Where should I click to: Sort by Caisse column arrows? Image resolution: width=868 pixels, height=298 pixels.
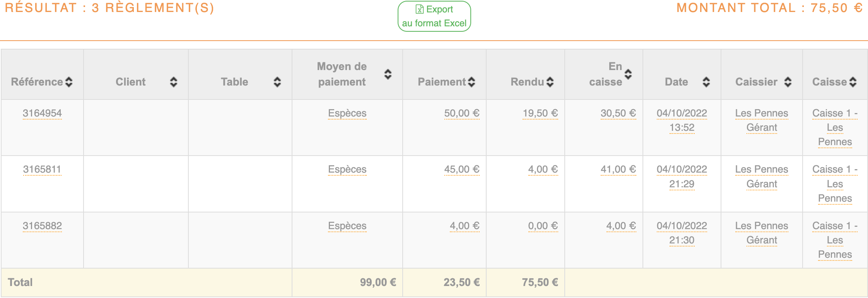pyautogui.click(x=853, y=82)
